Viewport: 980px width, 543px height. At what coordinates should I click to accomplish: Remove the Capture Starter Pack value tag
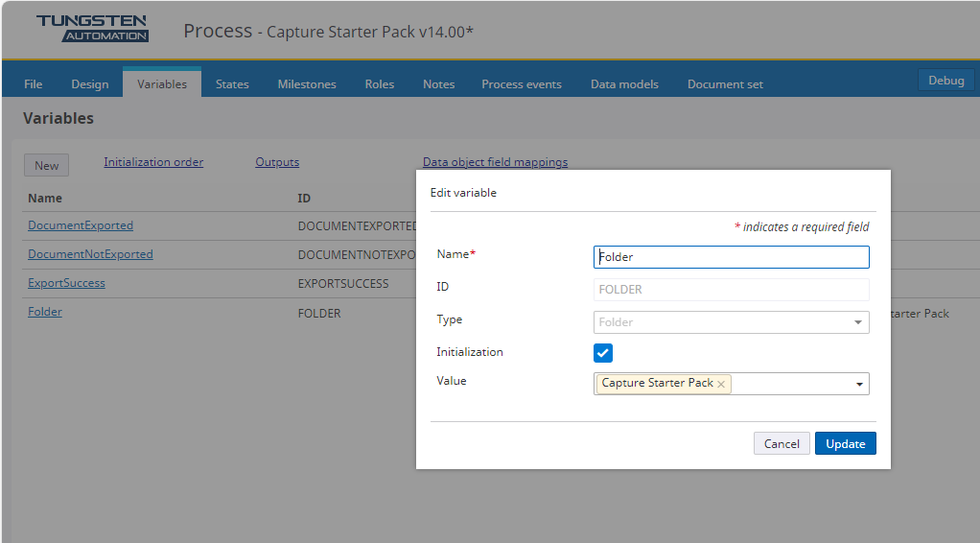[721, 384]
